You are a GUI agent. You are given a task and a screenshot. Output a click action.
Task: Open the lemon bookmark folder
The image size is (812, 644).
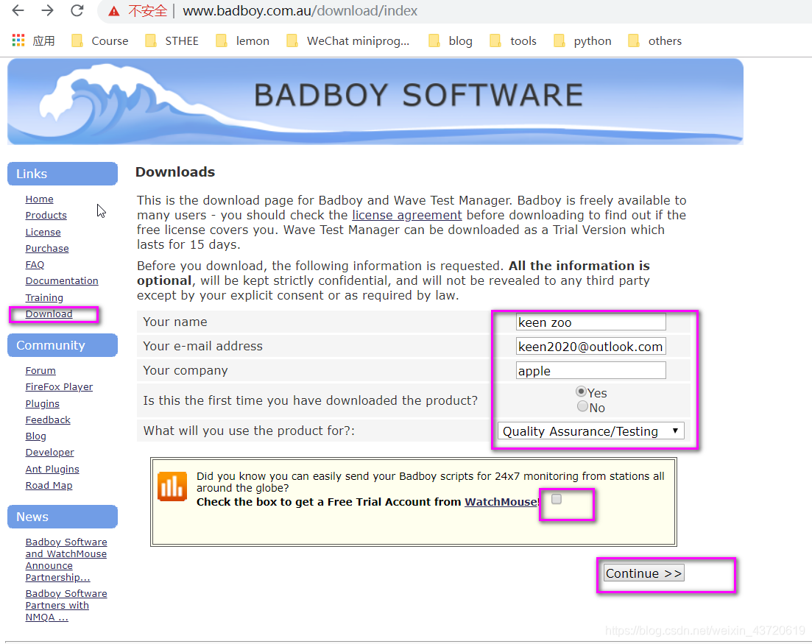click(x=242, y=41)
